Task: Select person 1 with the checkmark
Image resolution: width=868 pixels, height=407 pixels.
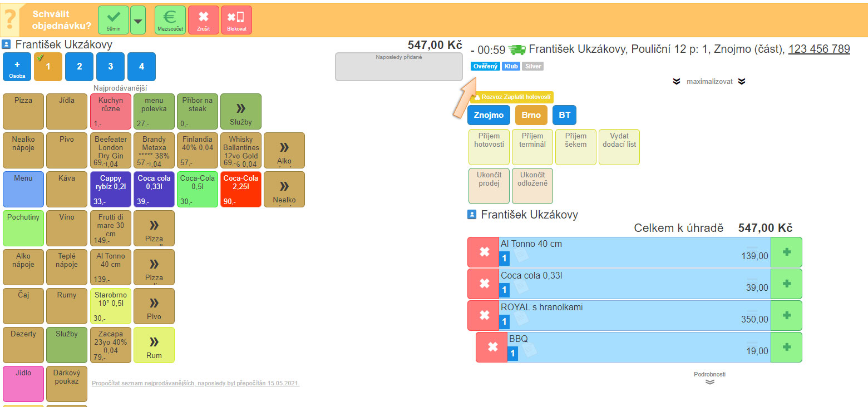Action: coord(48,67)
